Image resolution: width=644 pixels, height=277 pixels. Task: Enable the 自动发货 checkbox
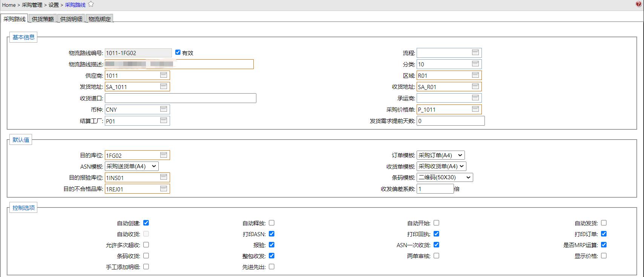coord(604,223)
